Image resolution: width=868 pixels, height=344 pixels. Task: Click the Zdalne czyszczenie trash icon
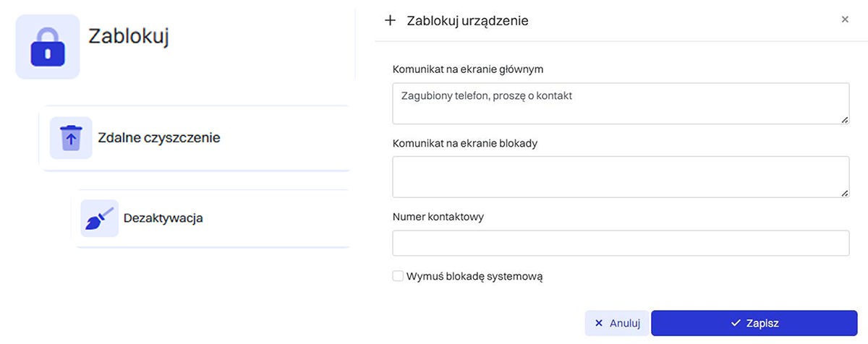point(71,137)
